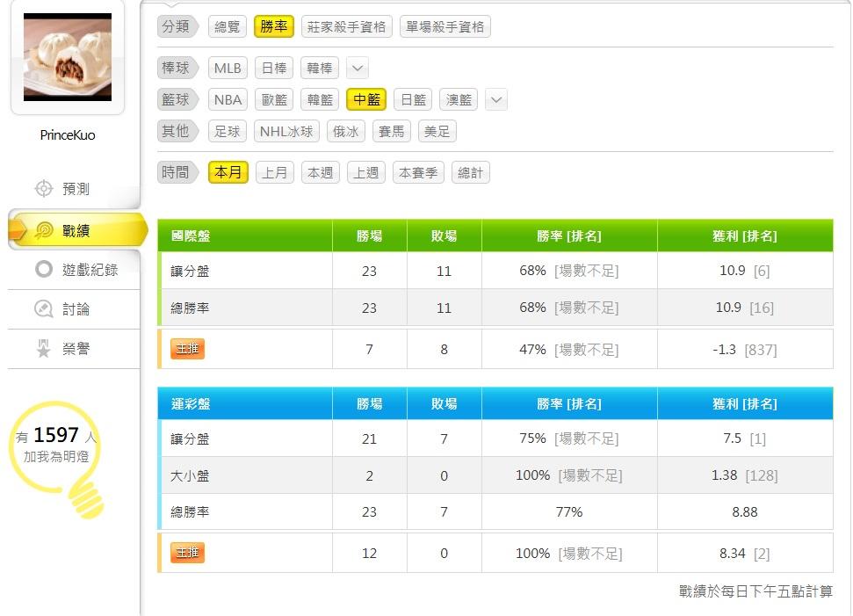Choose the 日棒 league filter
853x616 pixels.
tap(273, 68)
